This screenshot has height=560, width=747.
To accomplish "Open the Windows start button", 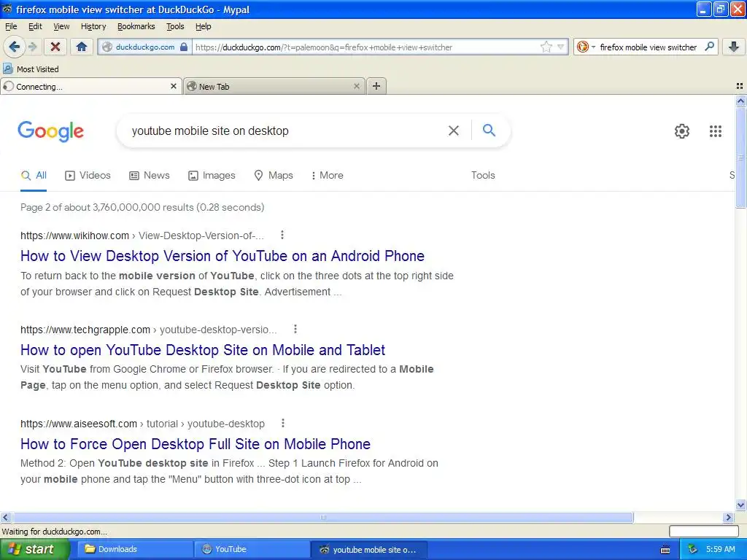I will [34, 549].
